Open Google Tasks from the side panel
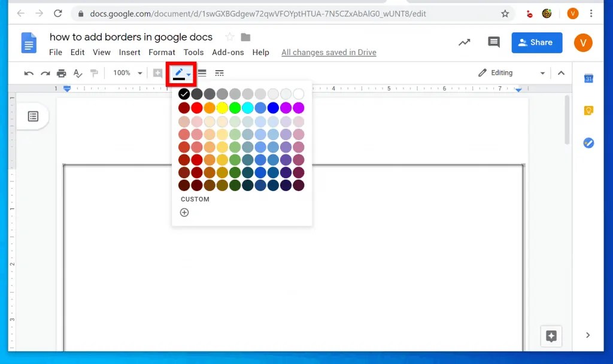This screenshot has height=364, width=613. click(588, 142)
